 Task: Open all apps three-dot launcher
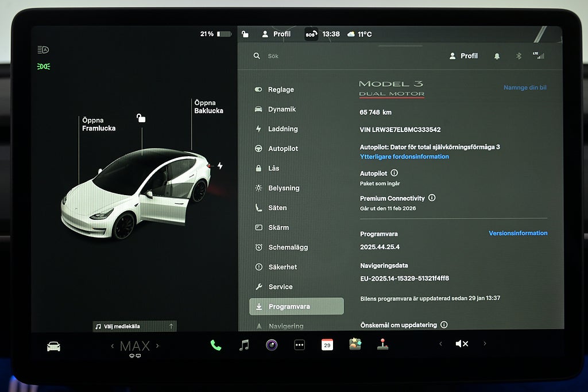pyautogui.click(x=299, y=345)
